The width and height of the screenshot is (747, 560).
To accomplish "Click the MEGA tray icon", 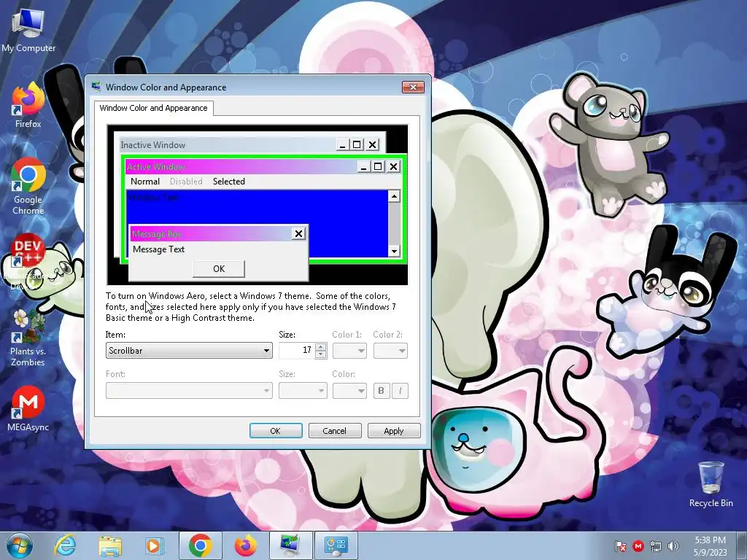I will (638, 546).
